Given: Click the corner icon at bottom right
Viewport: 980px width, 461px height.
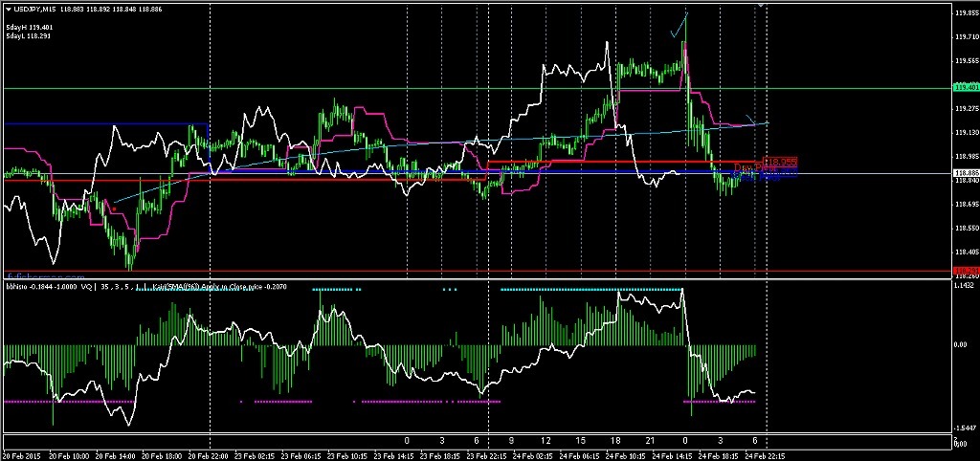Looking at the screenshot, I should coord(957,442).
